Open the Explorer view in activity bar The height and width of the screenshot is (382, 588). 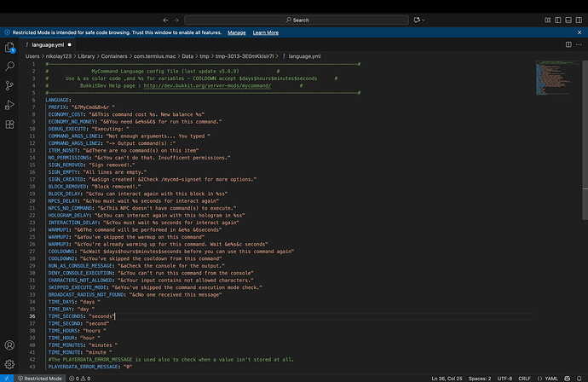[x=9, y=48]
